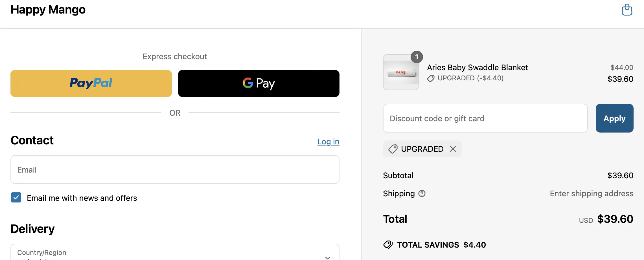This screenshot has width=644, height=260.
Task: Open the shopping bag cart icon
Action: click(627, 10)
